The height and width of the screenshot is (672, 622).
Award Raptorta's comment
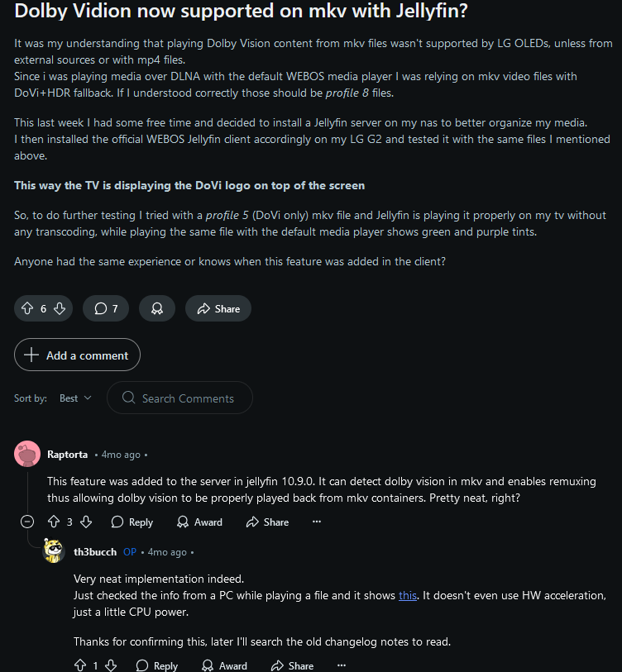199,522
